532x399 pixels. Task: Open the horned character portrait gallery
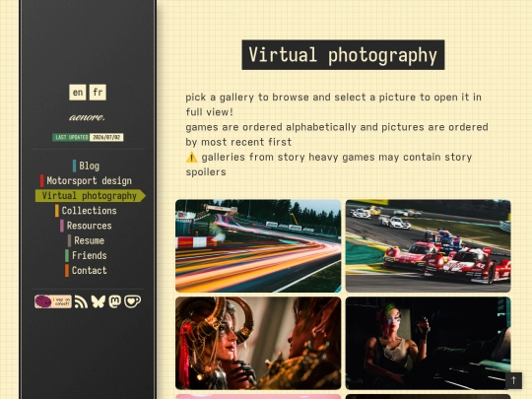point(258,344)
